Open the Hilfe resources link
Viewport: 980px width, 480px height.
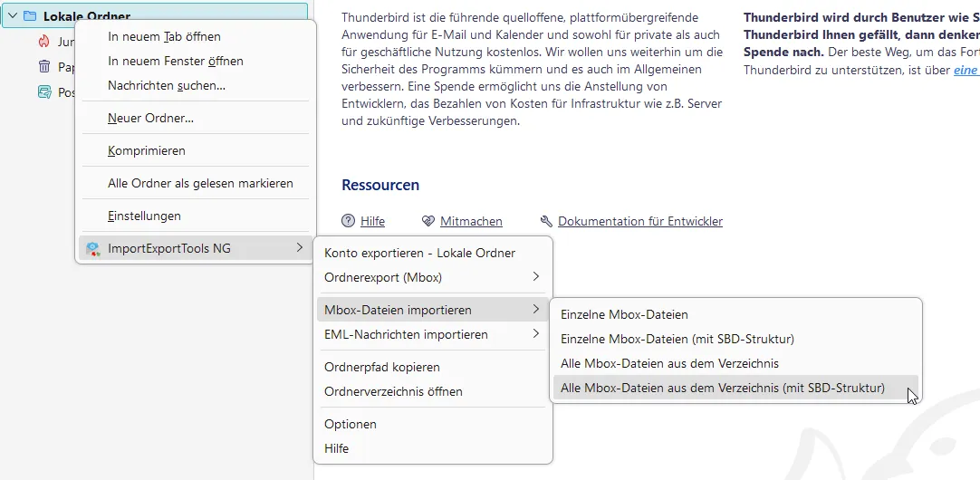pyautogui.click(x=372, y=221)
